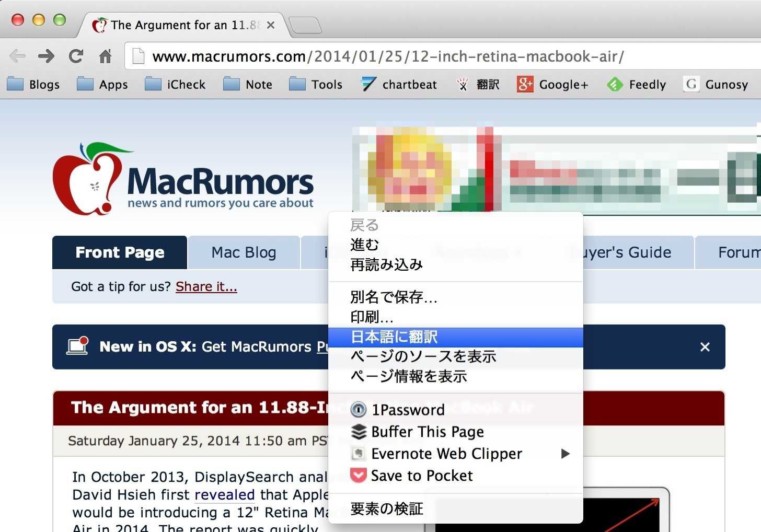Select the browser tab The Argument for an 11.88
This screenshot has height=532, width=761.
click(183, 25)
